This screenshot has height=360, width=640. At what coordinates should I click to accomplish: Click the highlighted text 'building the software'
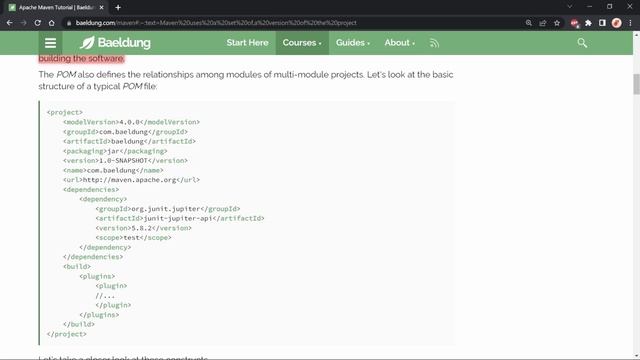tap(81, 58)
